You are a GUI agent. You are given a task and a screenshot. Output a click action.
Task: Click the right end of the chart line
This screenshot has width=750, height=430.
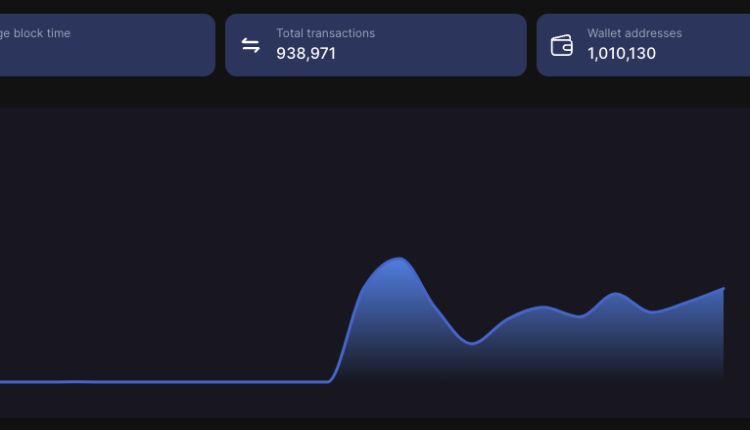[723, 288]
